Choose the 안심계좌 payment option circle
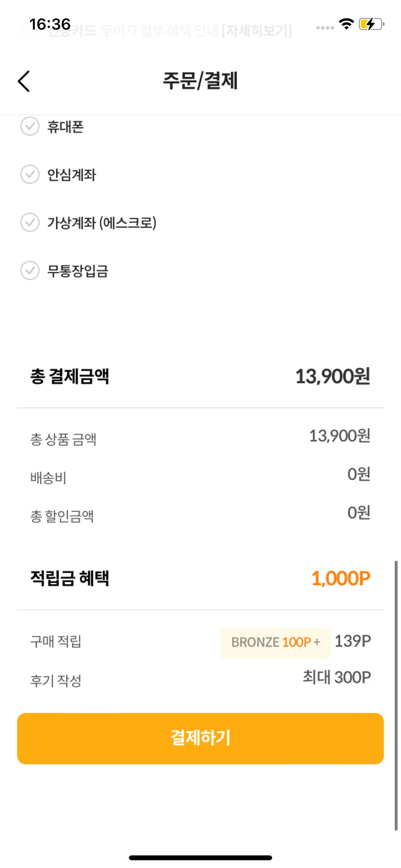The height and width of the screenshot is (868, 401). tap(30, 174)
